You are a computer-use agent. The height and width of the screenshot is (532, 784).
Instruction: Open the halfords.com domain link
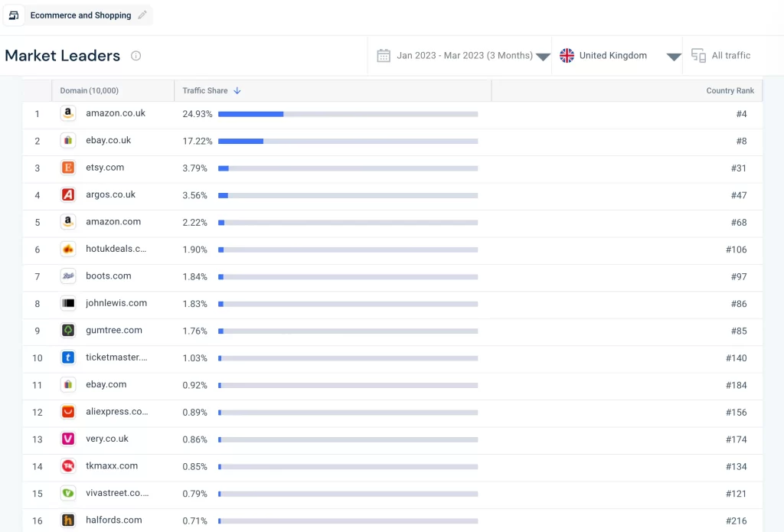pyautogui.click(x=114, y=520)
